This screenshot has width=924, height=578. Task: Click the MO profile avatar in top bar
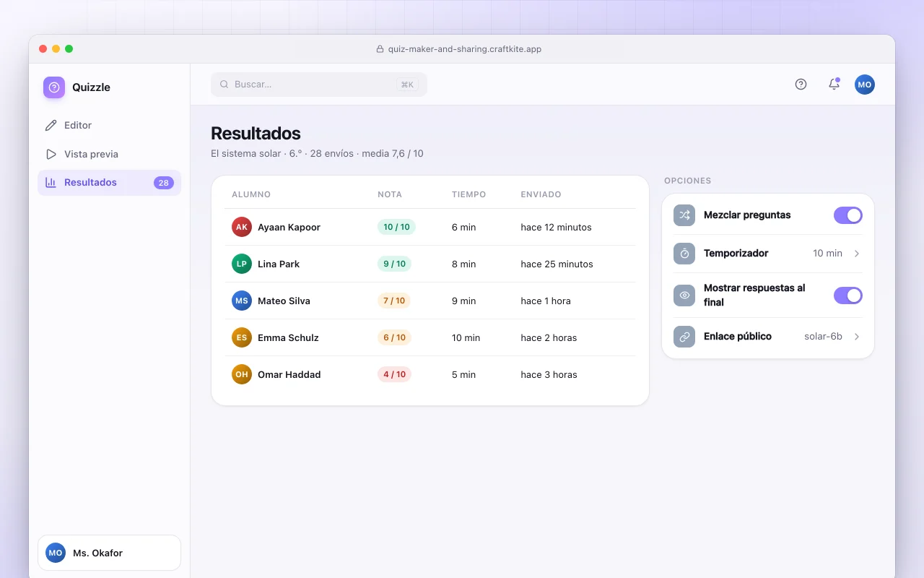[865, 85]
